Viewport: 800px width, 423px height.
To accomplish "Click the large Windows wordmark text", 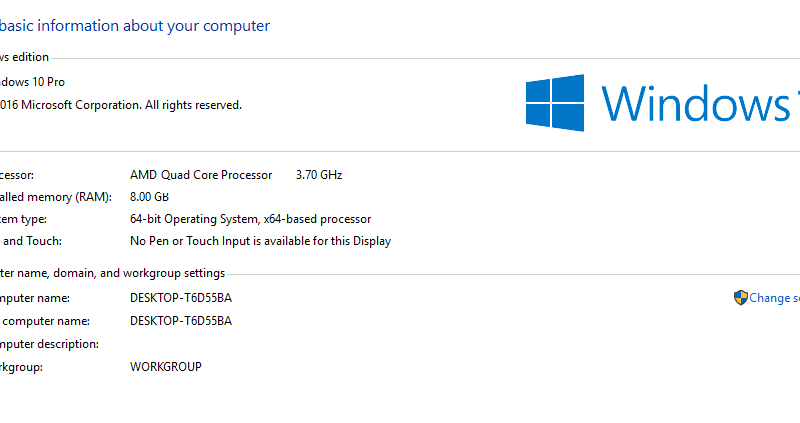I will tap(700, 104).
